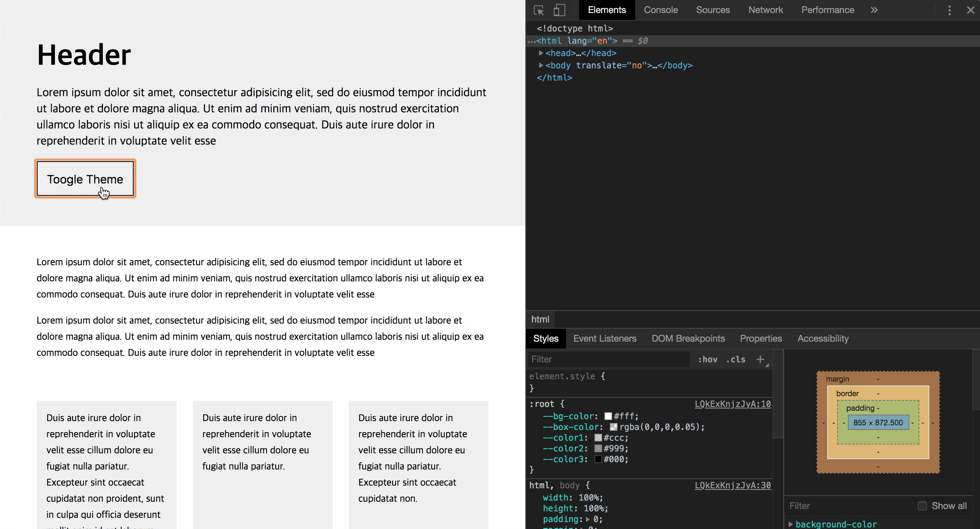The height and width of the screenshot is (529, 980).
Task: Enable the Show all checkbox
Action: pos(922,506)
